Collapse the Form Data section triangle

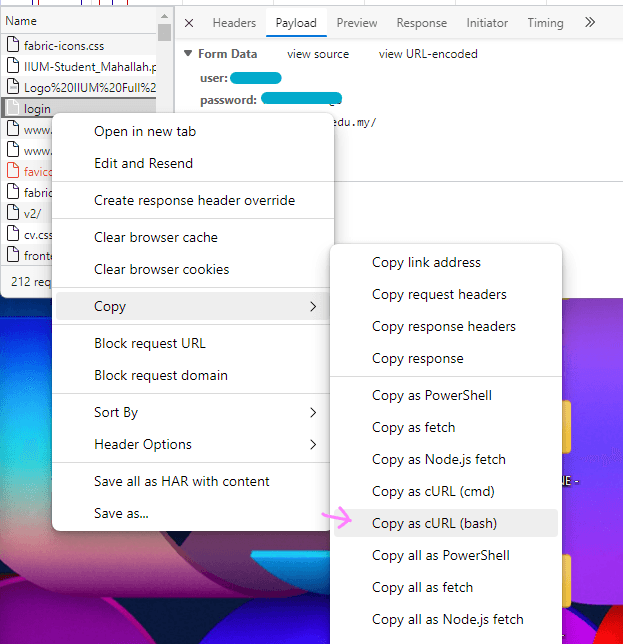pos(188,53)
